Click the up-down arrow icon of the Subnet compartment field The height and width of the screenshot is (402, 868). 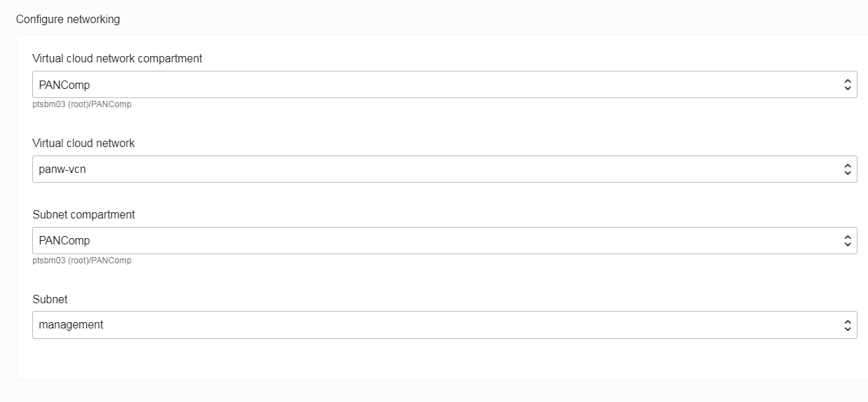click(x=847, y=240)
